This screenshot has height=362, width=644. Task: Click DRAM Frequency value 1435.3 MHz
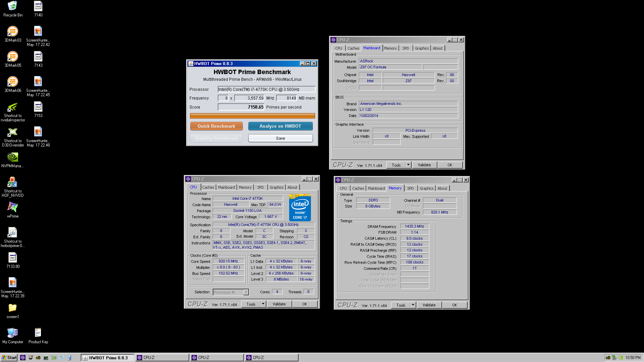pyautogui.click(x=415, y=226)
